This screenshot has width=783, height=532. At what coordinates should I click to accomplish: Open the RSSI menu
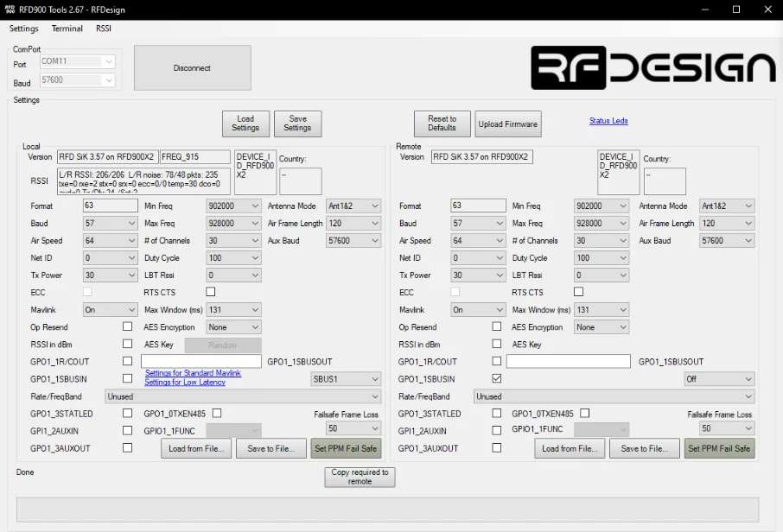tap(104, 28)
